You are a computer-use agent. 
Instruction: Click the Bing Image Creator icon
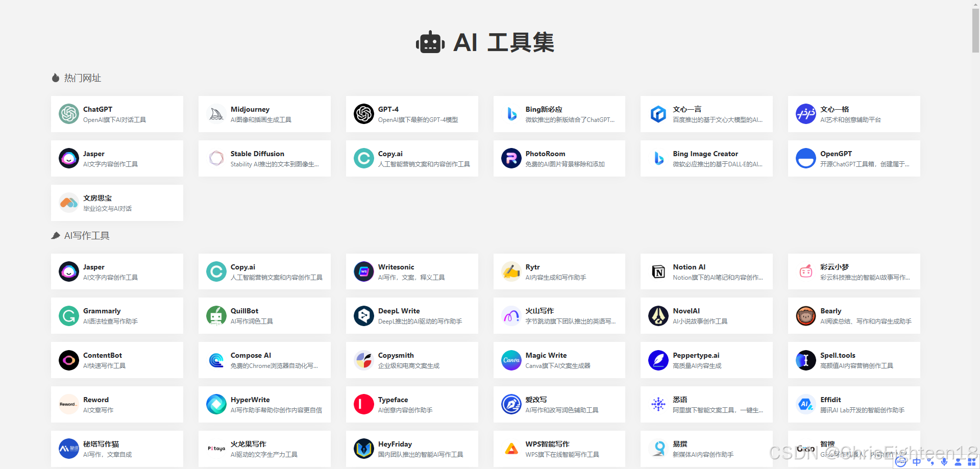[658, 158]
